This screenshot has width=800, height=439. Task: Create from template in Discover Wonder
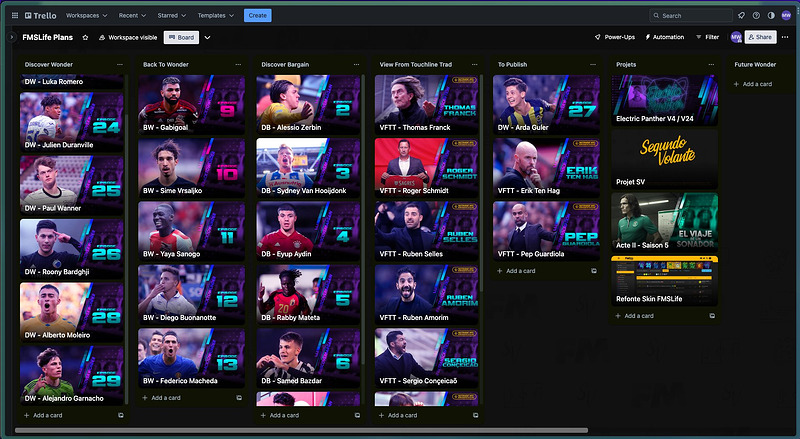click(121, 415)
